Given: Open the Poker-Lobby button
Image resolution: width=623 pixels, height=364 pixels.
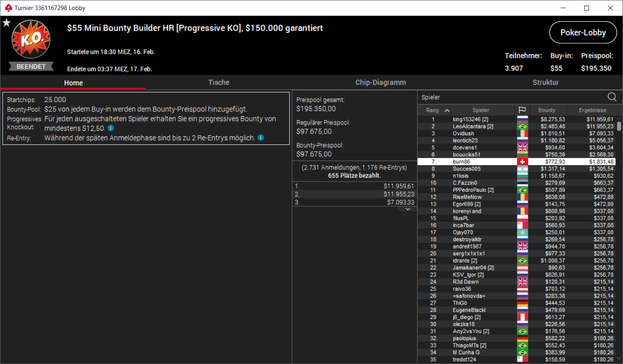Looking at the screenshot, I should [x=583, y=32].
